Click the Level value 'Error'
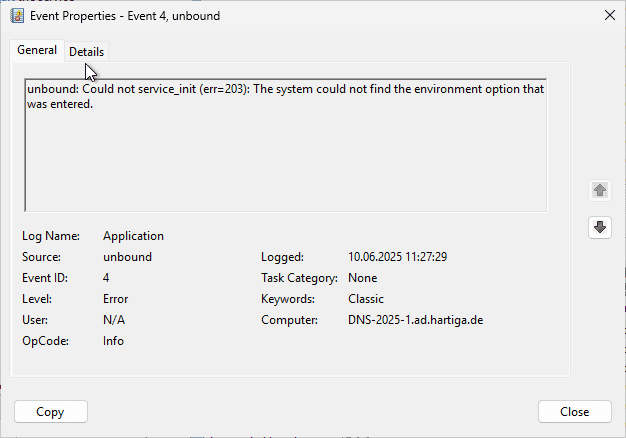This screenshot has width=626, height=438. (115, 299)
